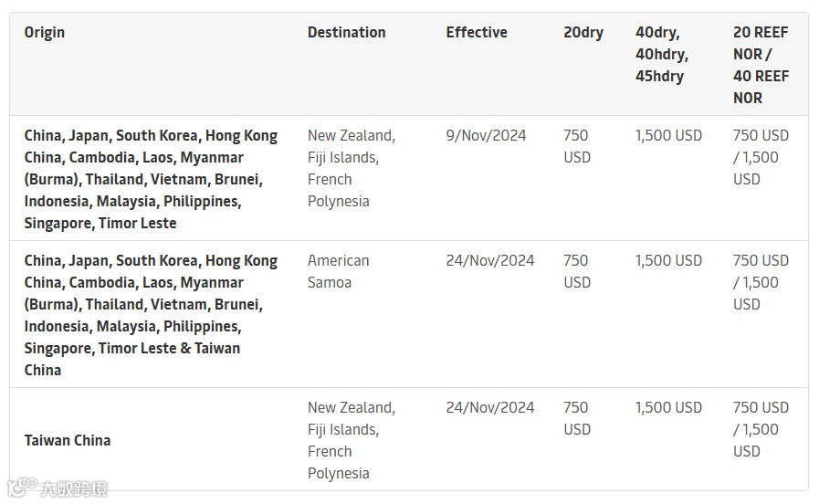Click the 40dry, 40hdry, 45hdry header
This screenshot has width=819, height=504.
pos(662,55)
